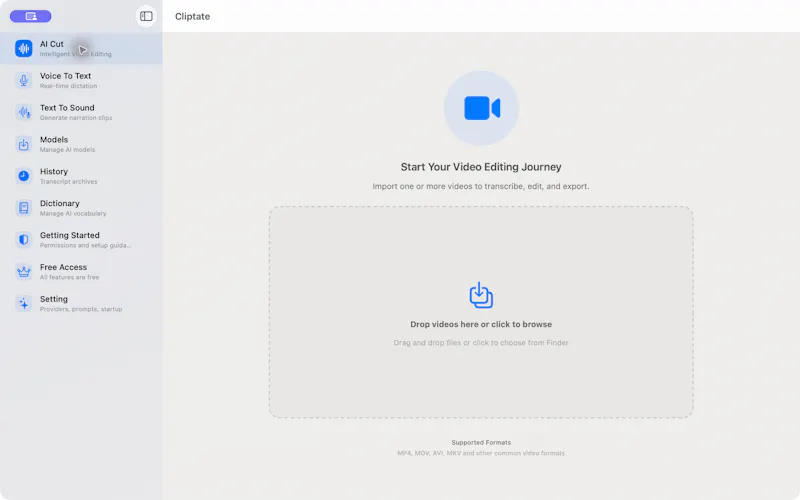Open the AI Cut section
This screenshot has height=500, width=800.
81,48
